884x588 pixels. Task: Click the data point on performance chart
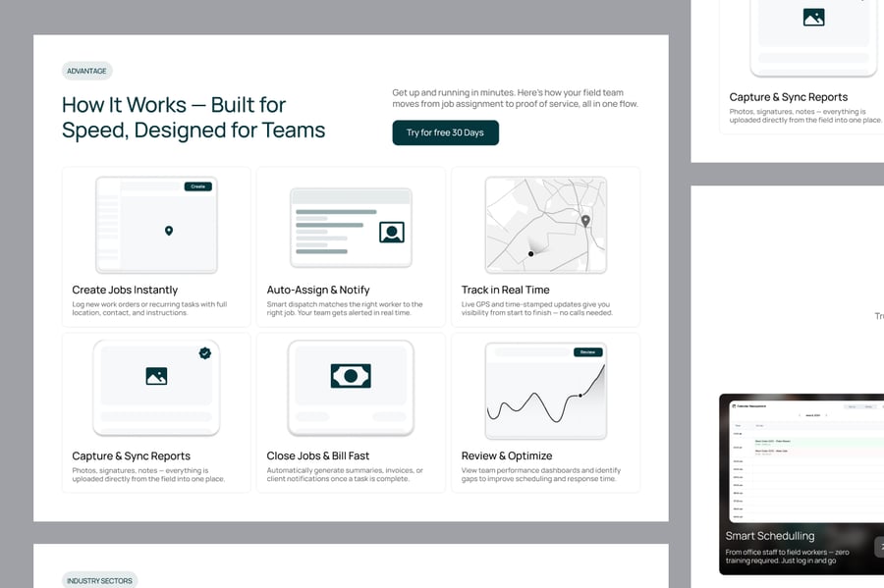point(580,396)
